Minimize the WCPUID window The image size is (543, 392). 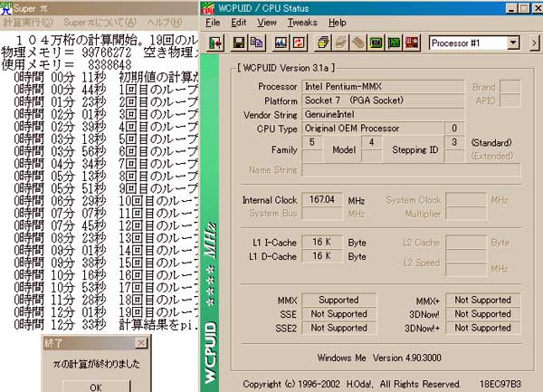click(511, 8)
